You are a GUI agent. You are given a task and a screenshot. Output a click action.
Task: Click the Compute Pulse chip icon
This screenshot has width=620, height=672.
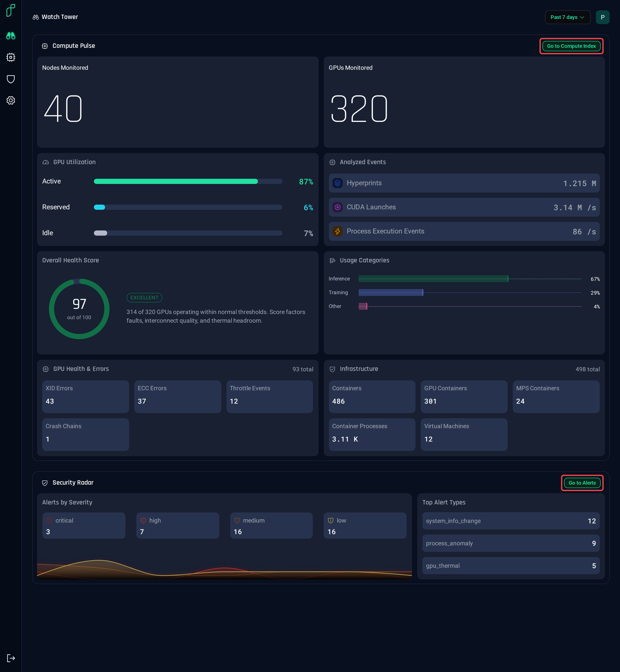click(x=45, y=46)
